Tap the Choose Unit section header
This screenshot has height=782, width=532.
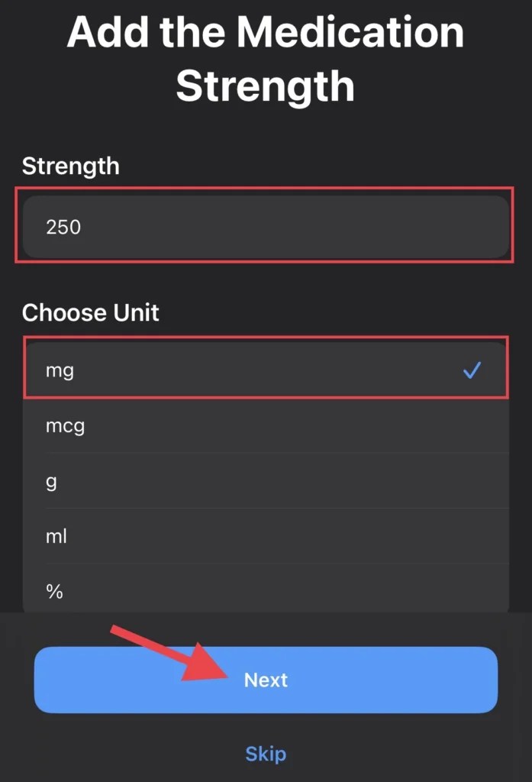[x=90, y=312]
